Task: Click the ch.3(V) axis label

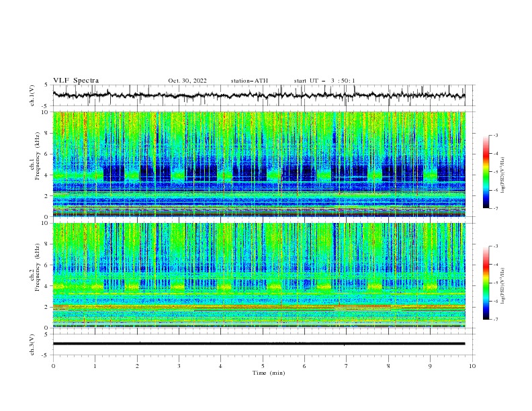Action: pos(32,345)
